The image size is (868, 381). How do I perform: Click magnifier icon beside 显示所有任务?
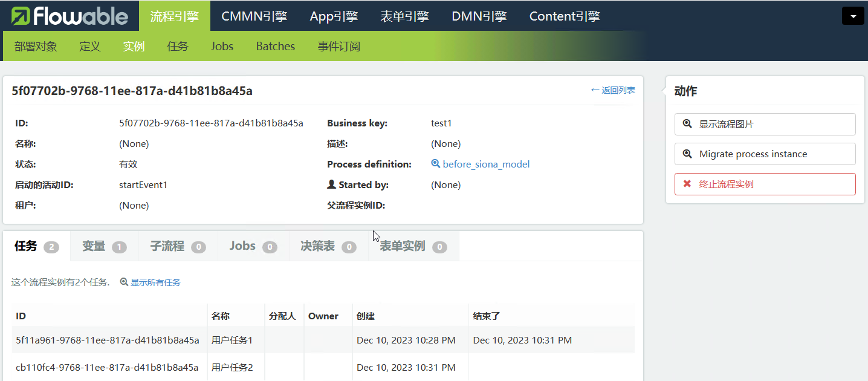124,282
